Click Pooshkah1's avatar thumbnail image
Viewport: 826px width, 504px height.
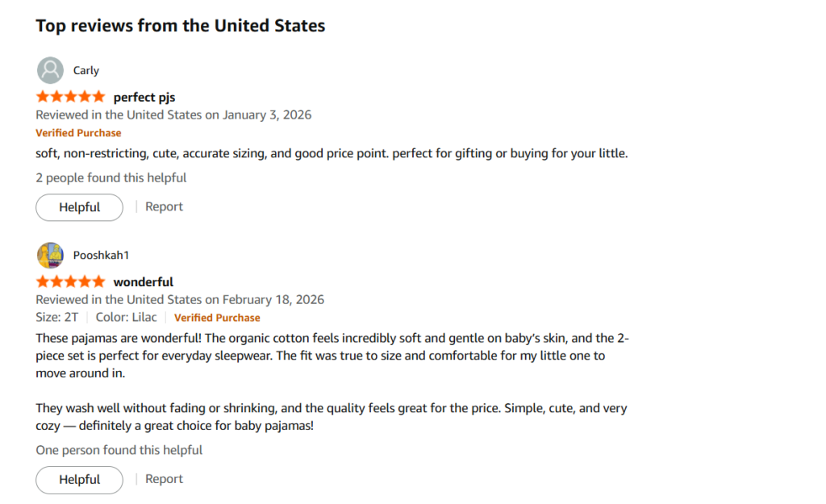click(x=49, y=255)
